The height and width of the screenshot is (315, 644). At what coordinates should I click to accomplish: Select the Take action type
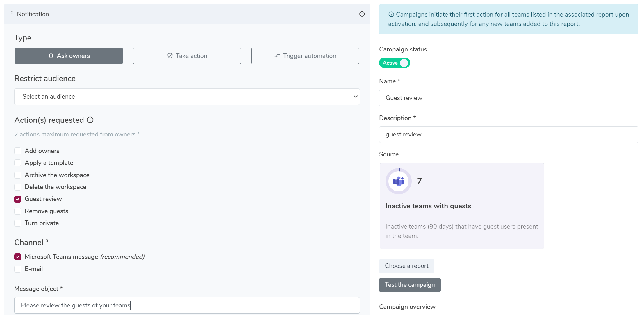click(187, 56)
